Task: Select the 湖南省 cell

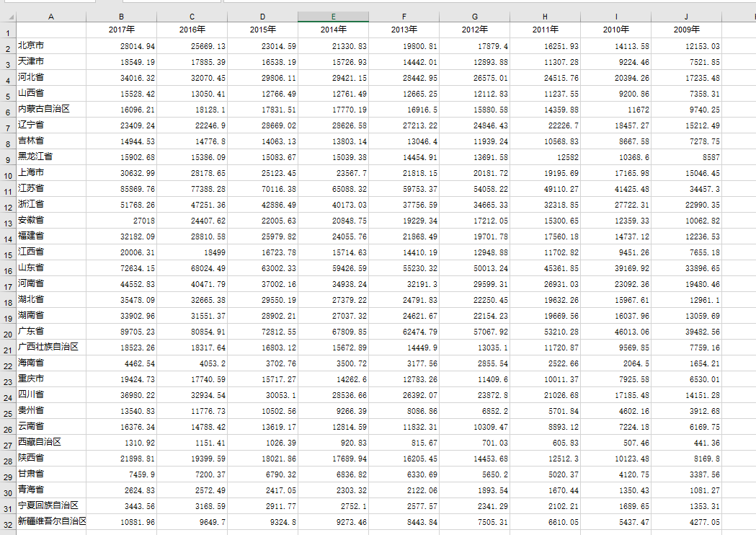Action: coord(51,316)
